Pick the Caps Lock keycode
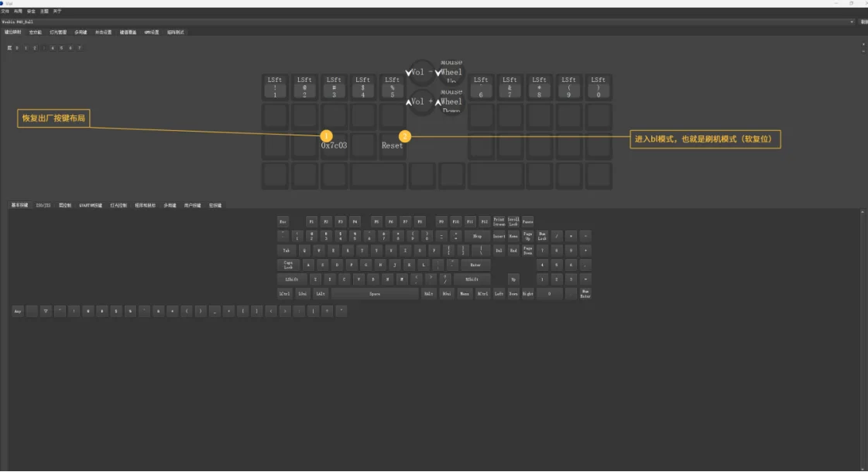868x472 pixels. [x=287, y=265]
